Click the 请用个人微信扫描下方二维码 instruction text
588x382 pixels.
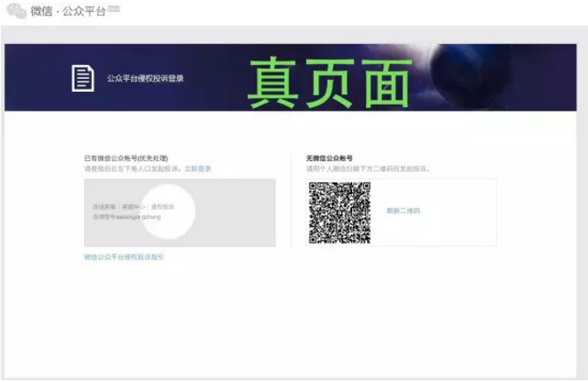pos(369,169)
